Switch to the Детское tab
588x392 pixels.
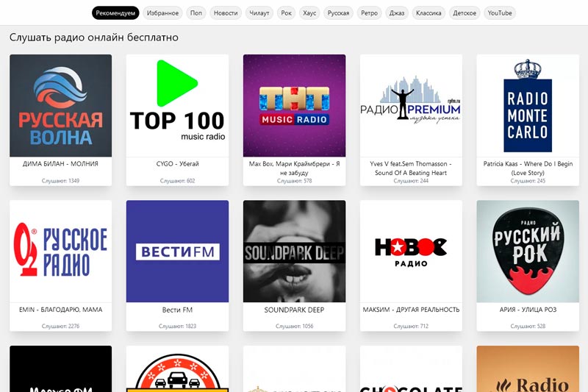point(465,13)
